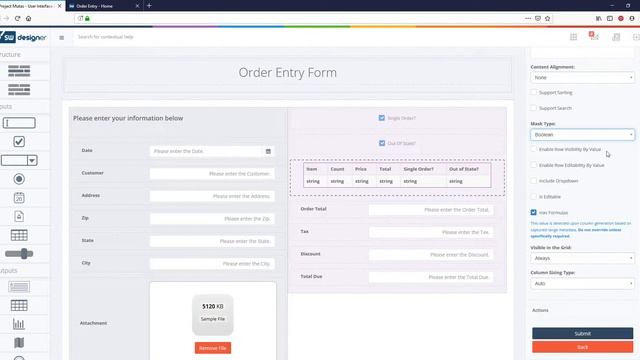The width and height of the screenshot is (640, 360).
Task: Toggle the hamburger sidebar menu
Action: pos(62,38)
